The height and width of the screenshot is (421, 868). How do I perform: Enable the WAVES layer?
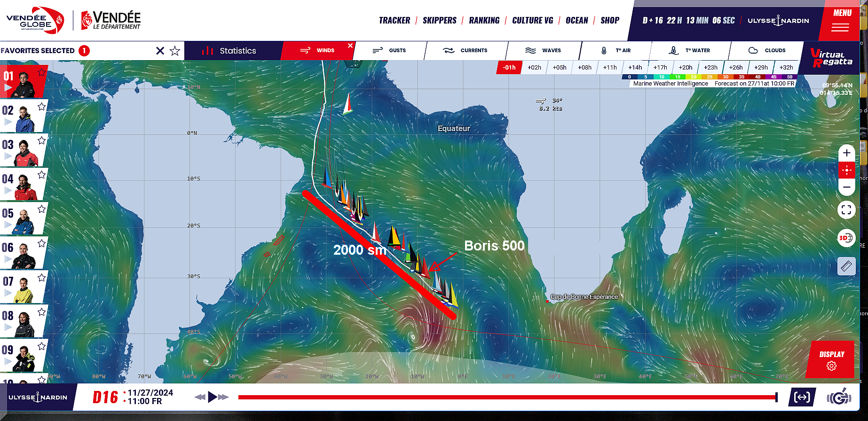click(544, 51)
